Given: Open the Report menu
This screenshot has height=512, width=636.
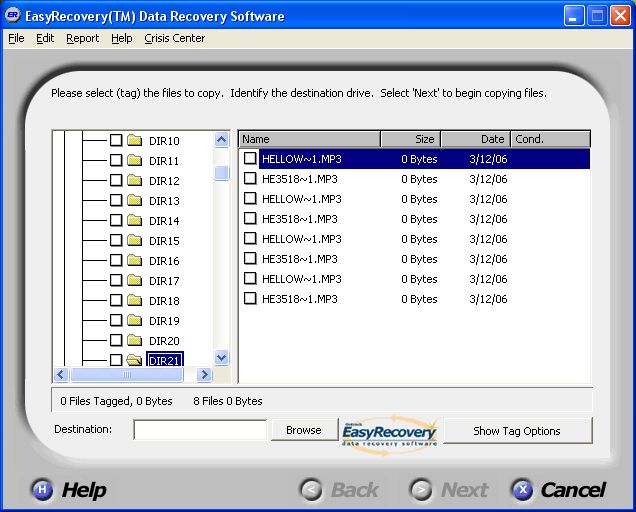Looking at the screenshot, I should (83, 38).
